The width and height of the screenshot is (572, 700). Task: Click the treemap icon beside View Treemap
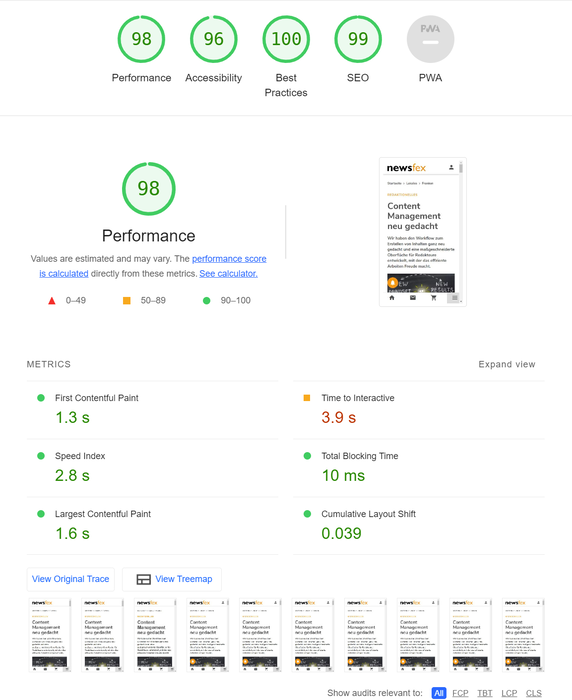(x=143, y=579)
